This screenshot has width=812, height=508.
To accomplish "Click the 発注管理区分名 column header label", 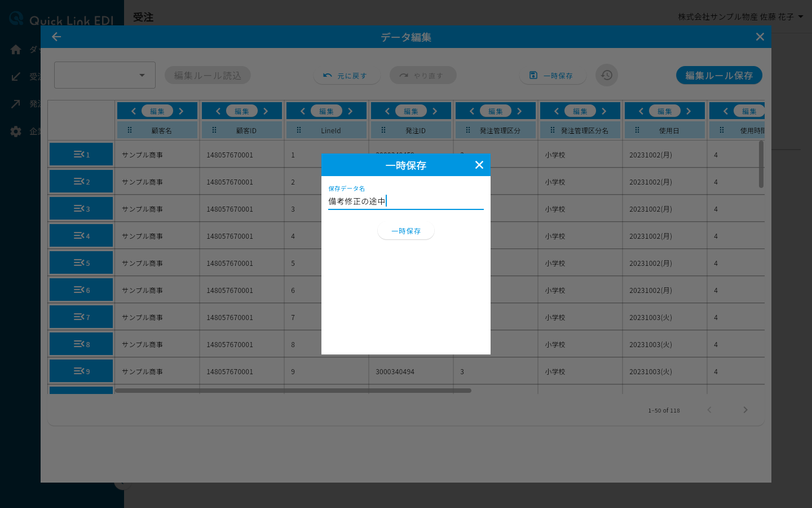I will (x=585, y=130).
